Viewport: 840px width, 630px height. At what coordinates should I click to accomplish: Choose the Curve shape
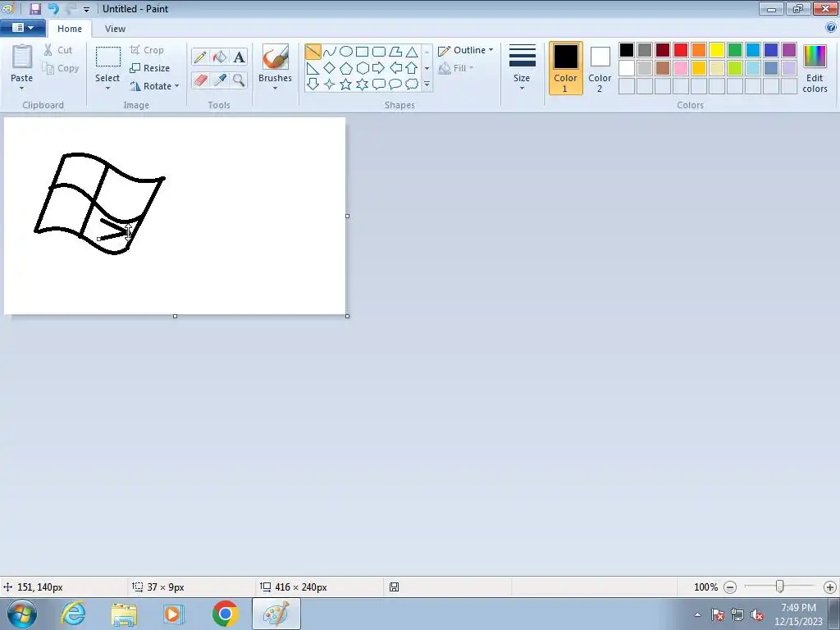pos(330,52)
